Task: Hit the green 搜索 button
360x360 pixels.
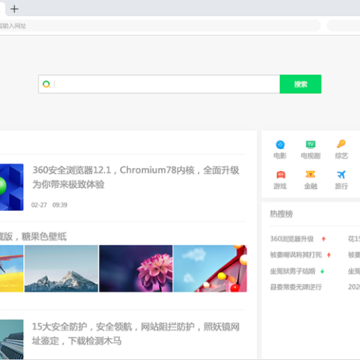Action: tap(300, 84)
